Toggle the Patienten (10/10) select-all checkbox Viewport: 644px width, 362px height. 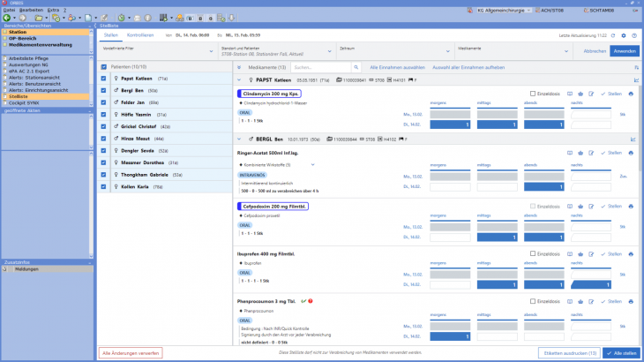[103, 67]
